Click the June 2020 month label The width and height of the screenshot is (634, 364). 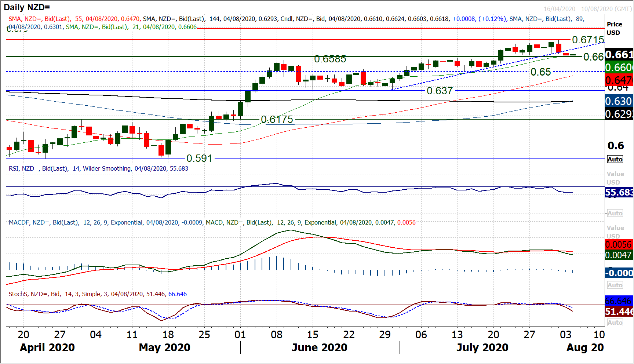pos(320,347)
